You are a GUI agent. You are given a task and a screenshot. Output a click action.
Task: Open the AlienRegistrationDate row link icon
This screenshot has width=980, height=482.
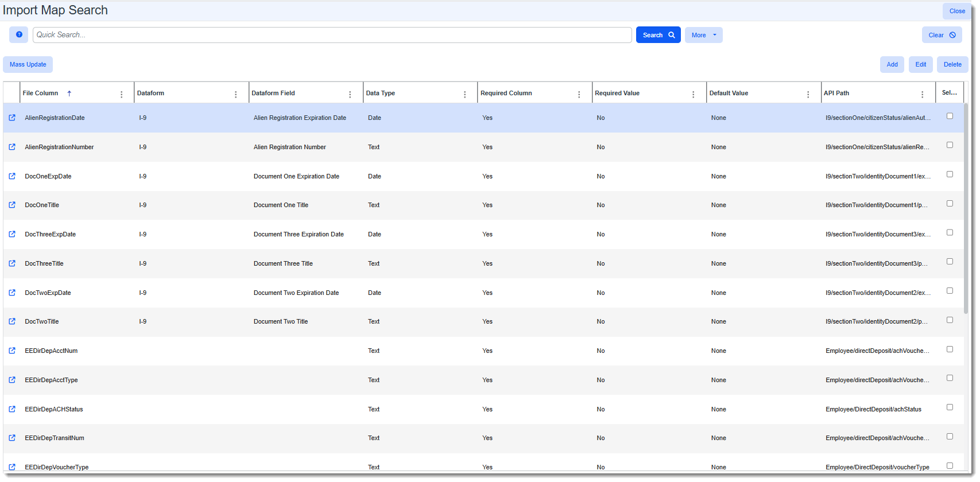pos(12,118)
